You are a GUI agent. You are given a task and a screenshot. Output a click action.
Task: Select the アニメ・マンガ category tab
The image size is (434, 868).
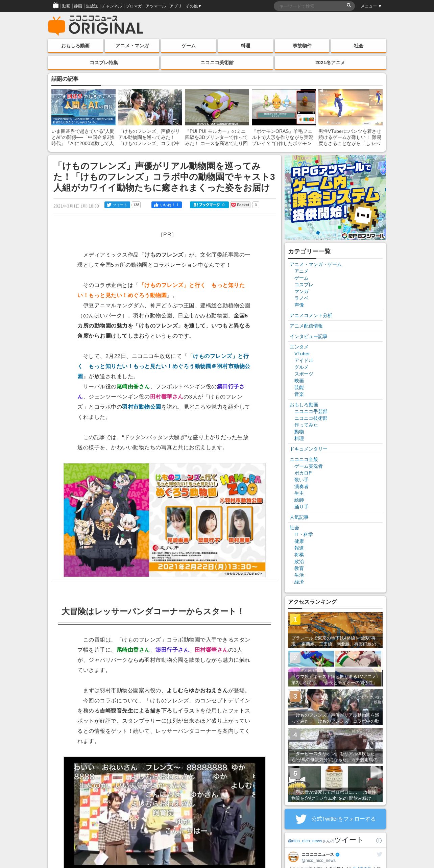coord(132,46)
